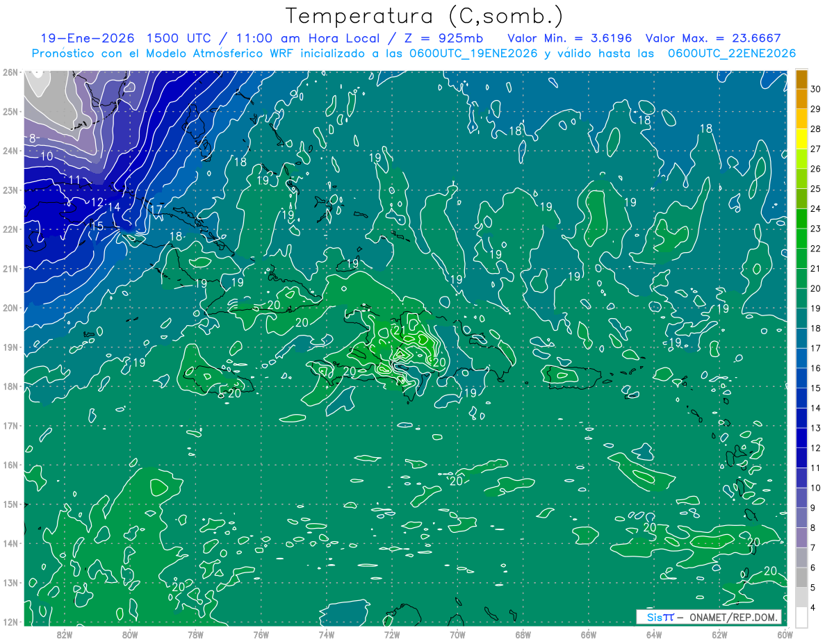Click the '21' value on the color scale

(816, 268)
